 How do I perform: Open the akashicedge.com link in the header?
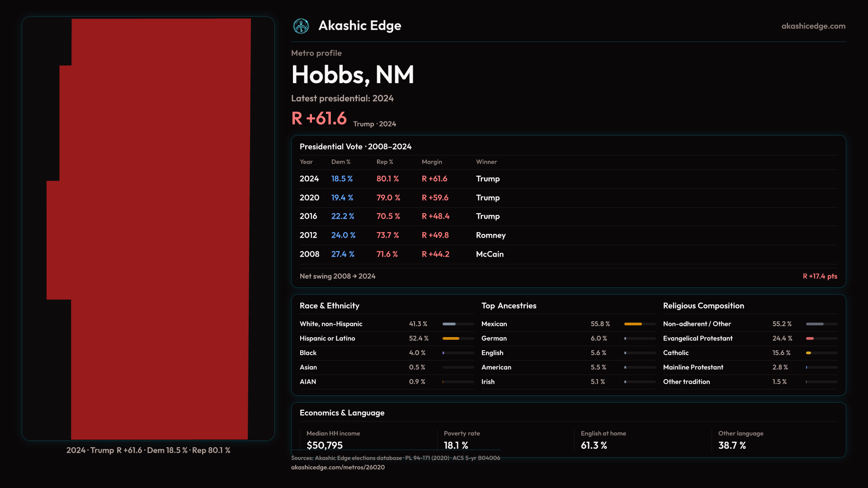click(x=813, y=26)
